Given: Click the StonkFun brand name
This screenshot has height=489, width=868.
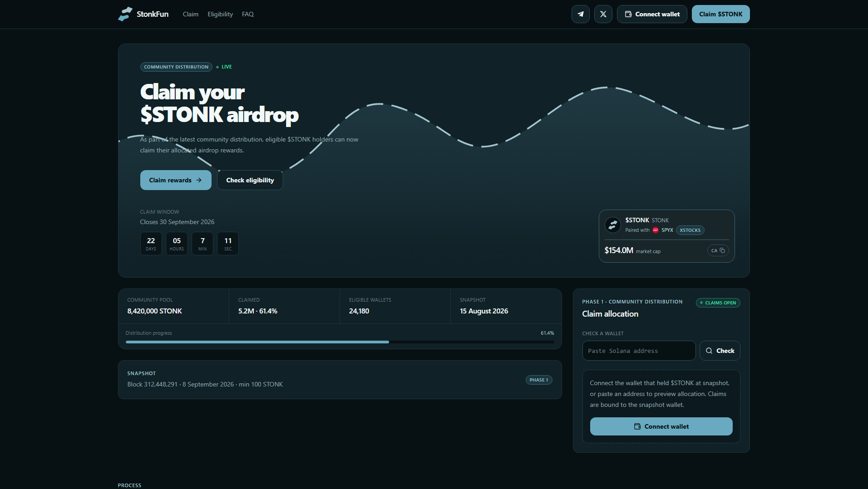Looking at the screenshot, I should point(153,14).
